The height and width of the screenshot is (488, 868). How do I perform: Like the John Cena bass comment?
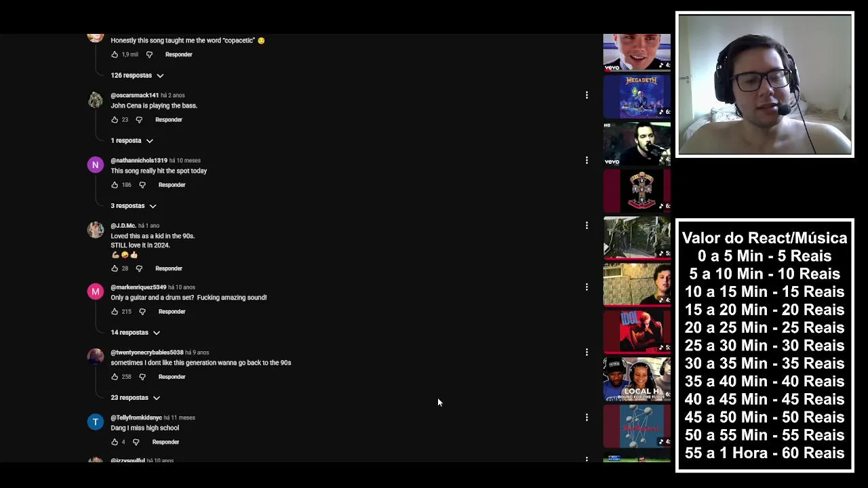click(x=115, y=119)
